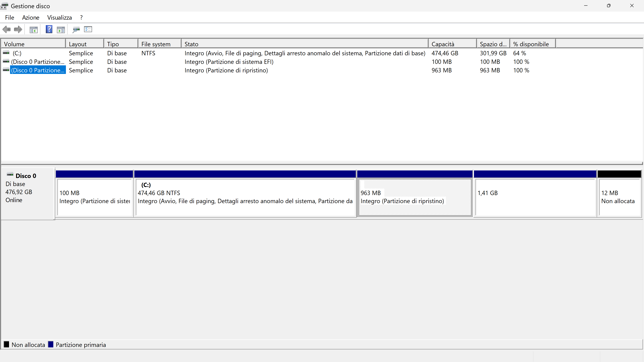
Task: Sort by the Spazio d... column header
Action: 493,44
